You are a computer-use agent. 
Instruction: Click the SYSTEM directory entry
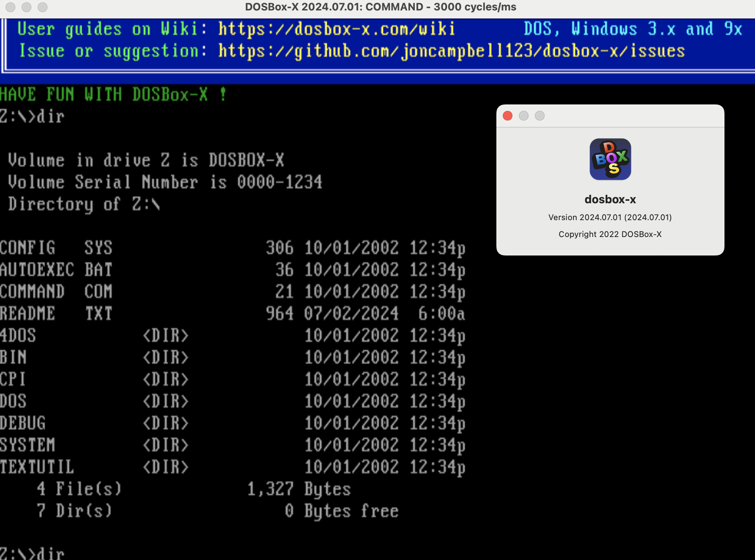click(x=233, y=445)
